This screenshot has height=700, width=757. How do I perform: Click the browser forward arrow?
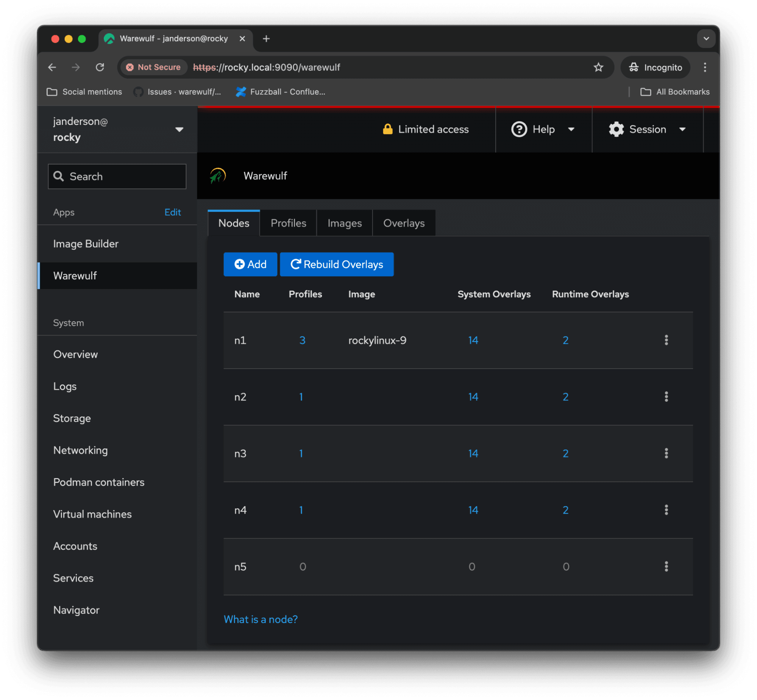[76, 67]
